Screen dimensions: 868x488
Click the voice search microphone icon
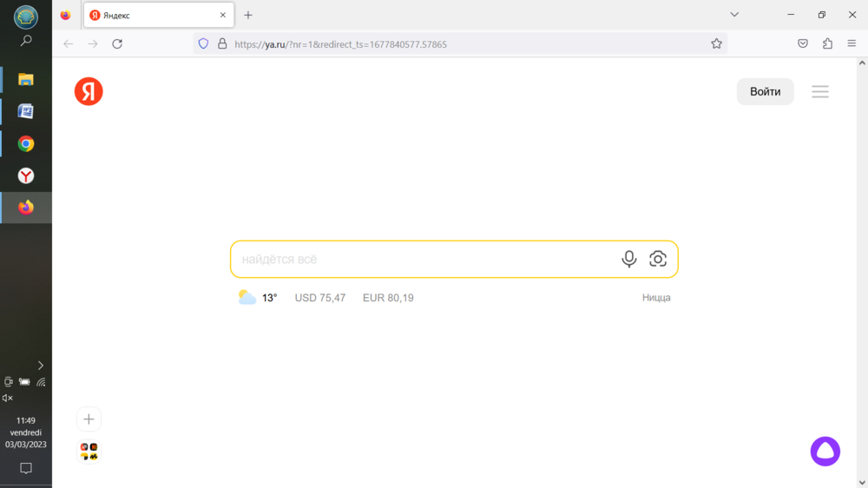click(x=629, y=259)
